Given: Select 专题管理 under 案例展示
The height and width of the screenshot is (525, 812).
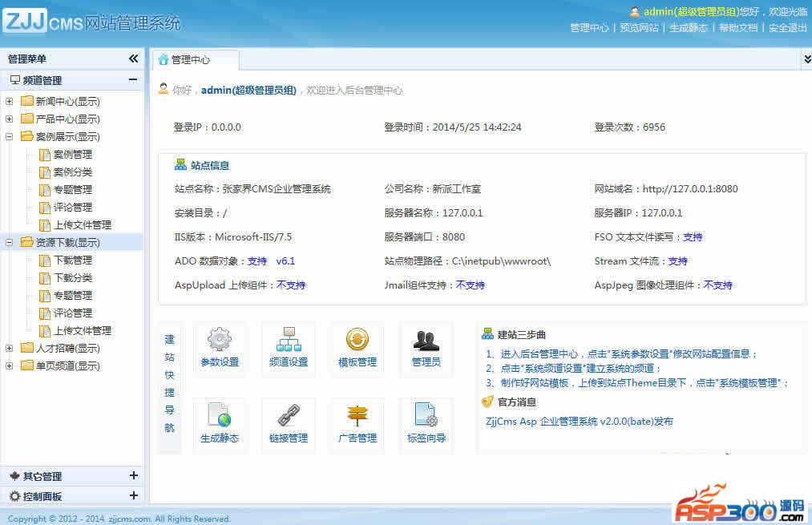Looking at the screenshot, I should 72,189.
